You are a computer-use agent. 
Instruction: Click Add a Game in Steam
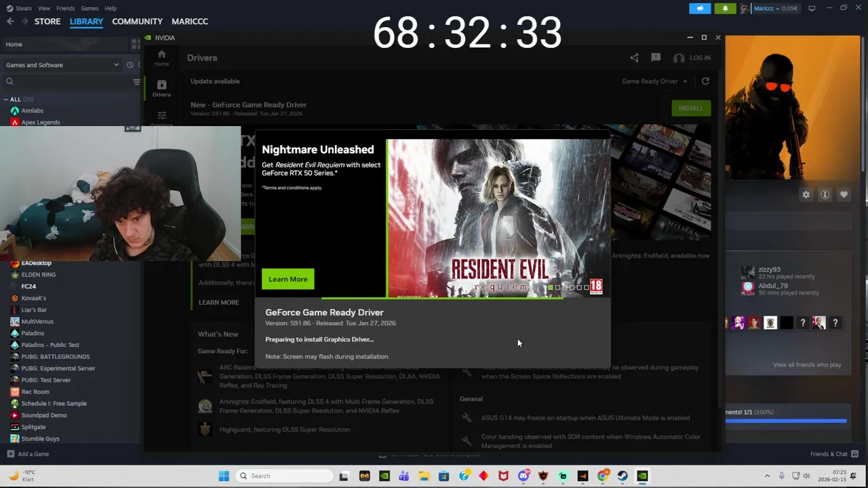(28, 454)
